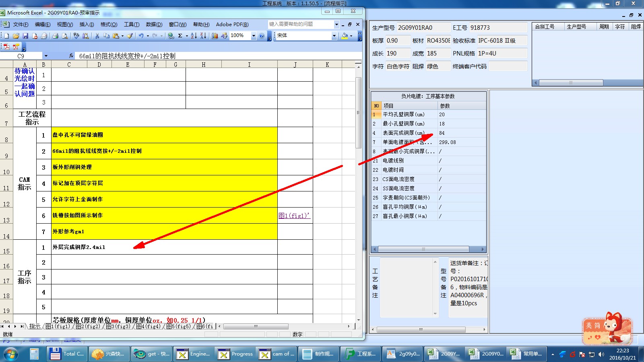This screenshot has width=644, height=362.
Task: Follow the 图1(fig1) hyperlink in the cell
Action: pyautogui.click(x=294, y=215)
